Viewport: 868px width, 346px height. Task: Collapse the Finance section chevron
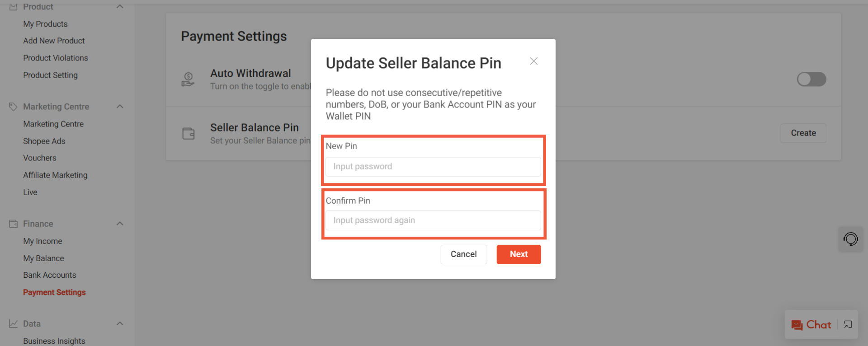tap(120, 224)
